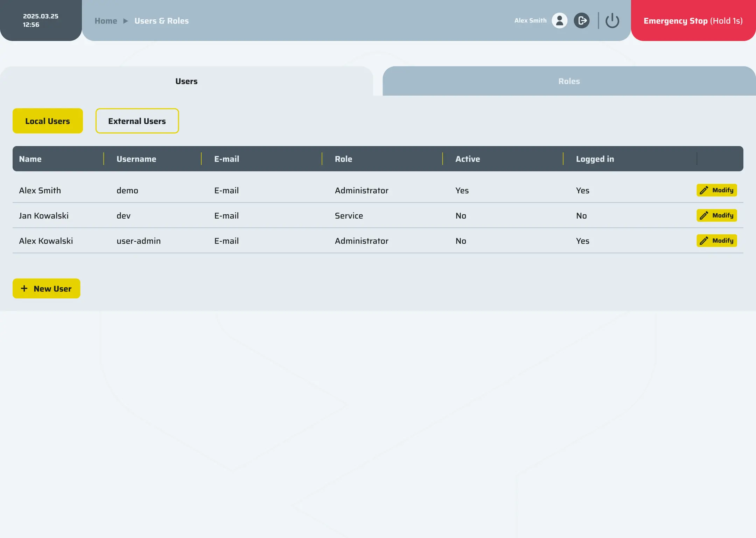Switch to External Users view
This screenshot has height=538, width=756.
click(x=137, y=121)
